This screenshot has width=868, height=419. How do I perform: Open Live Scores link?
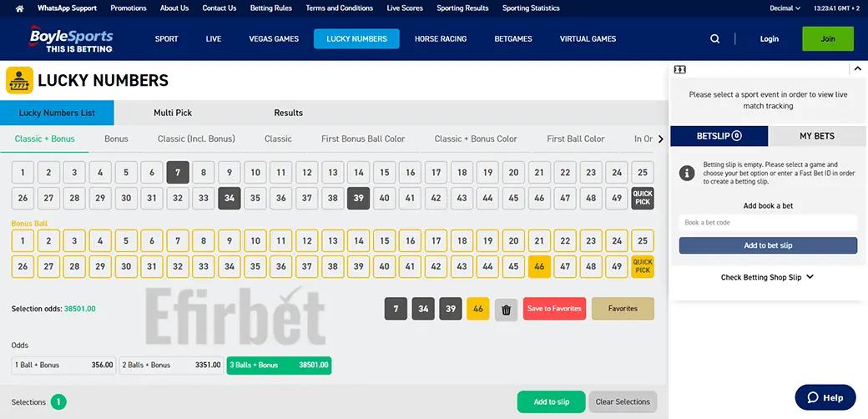405,8
